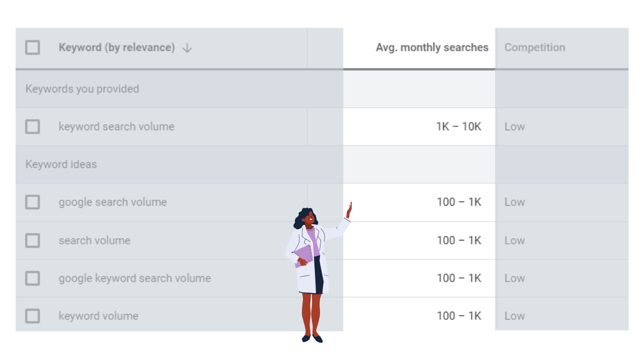
Task: Tick the select-all checkbox in header
Action: [x=33, y=48]
